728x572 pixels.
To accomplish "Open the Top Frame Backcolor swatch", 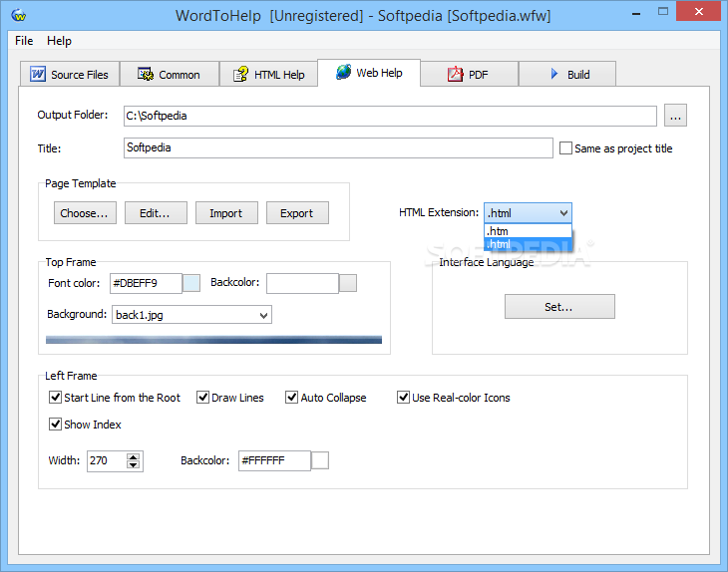I will click(348, 283).
